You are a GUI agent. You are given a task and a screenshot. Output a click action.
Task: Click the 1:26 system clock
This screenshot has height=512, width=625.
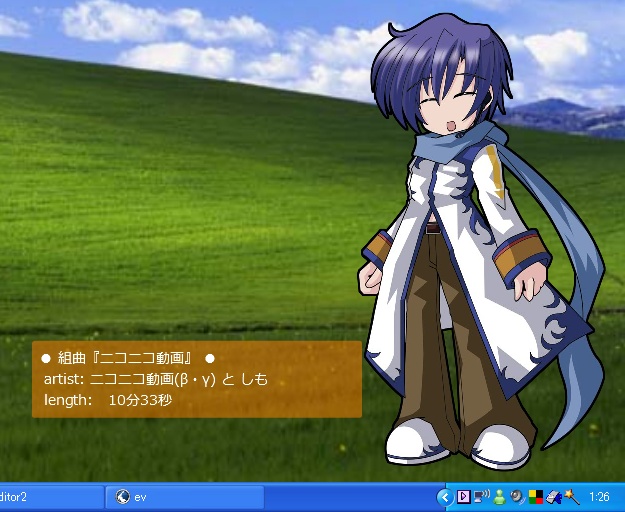(x=599, y=497)
